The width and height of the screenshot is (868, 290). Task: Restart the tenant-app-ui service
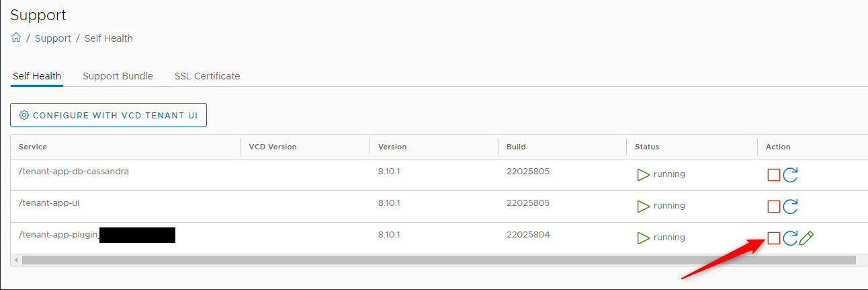coord(791,207)
